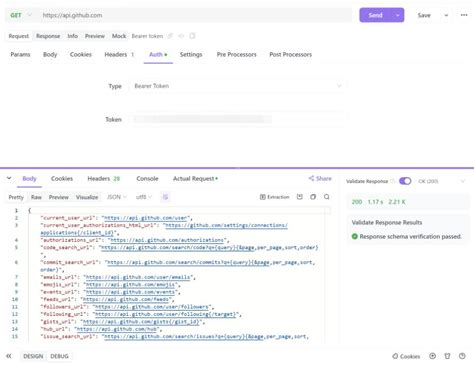
Task: Toggle the word wrap icon
Action: (x=165, y=197)
